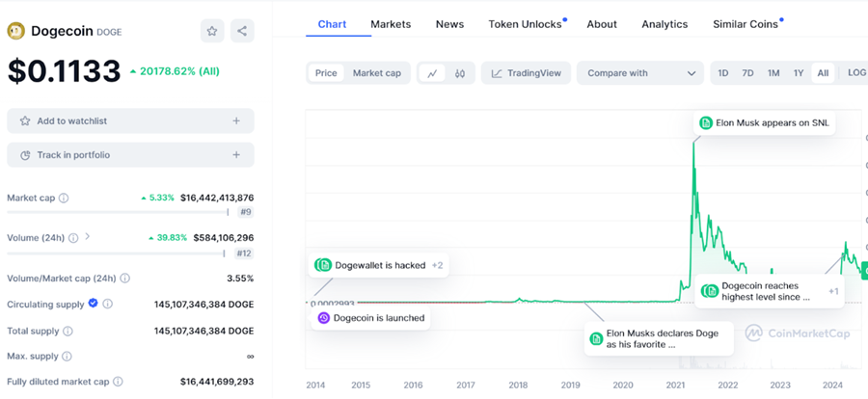868x399 pixels.
Task: Click the Circulating supply verified badge
Action: (93, 303)
